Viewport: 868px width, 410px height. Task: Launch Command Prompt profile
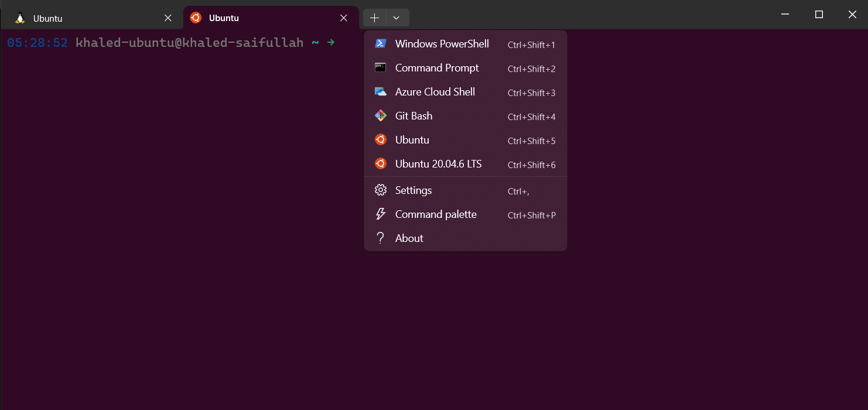tap(466, 68)
